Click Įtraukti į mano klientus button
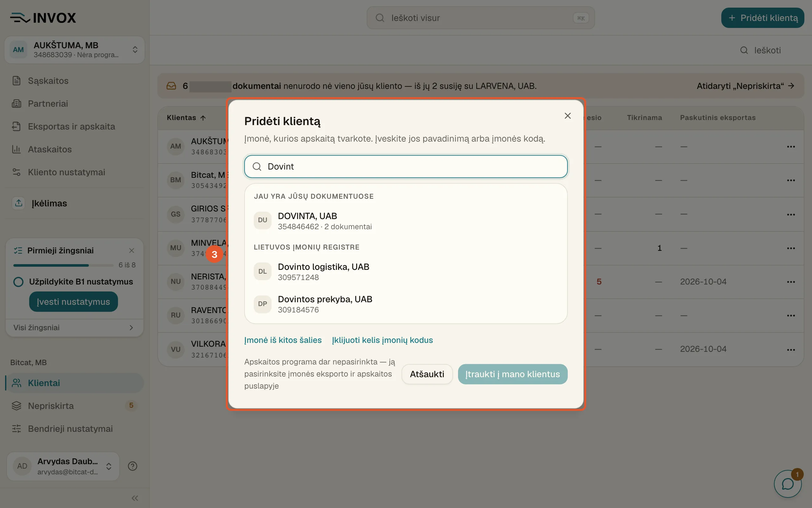This screenshot has width=812, height=508. pos(512,374)
